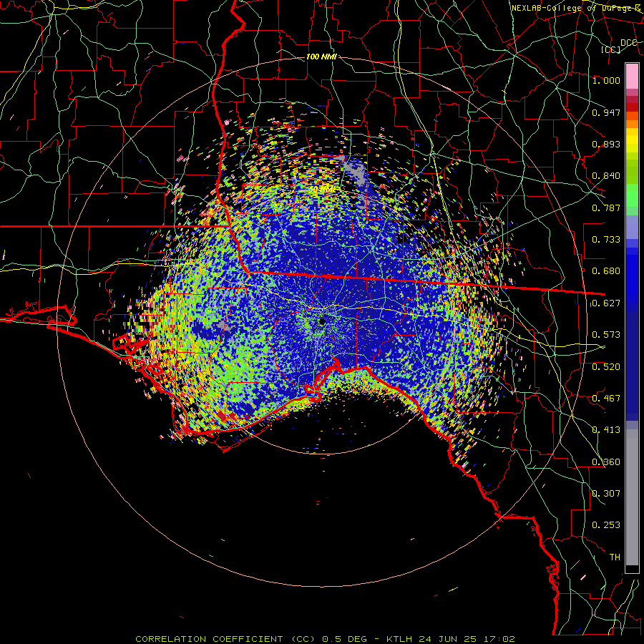Pick the gray low-value color bar segment
The height and width of the screenshot is (644, 644).
[632, 497]
